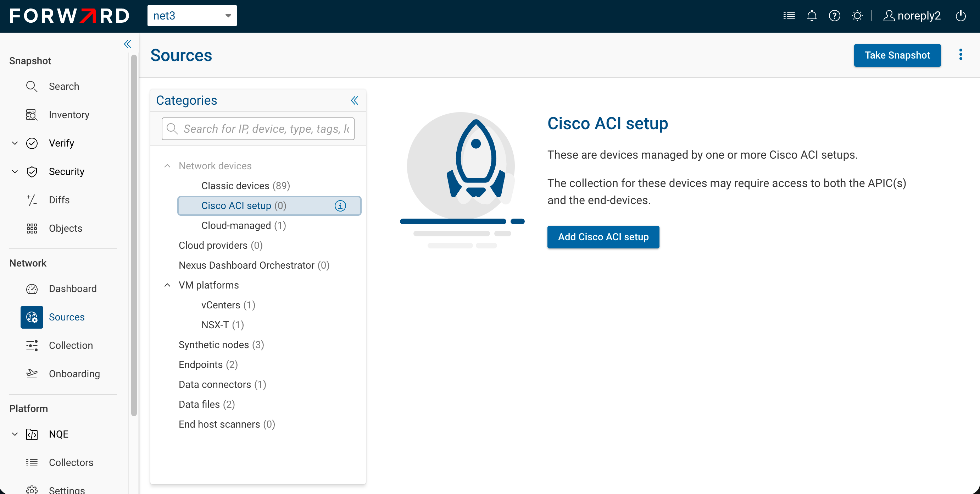Open Inventory from the sidebar
980x494 pixels.
click(69, 115)
